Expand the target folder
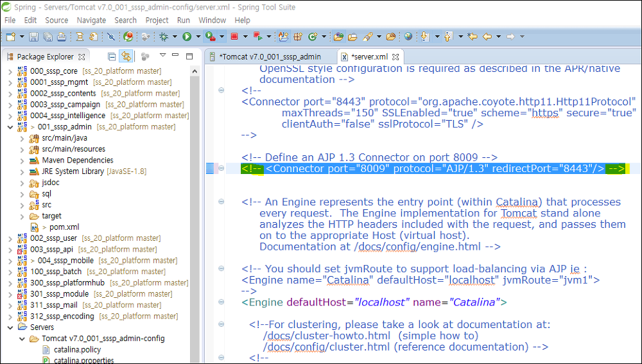 [x=22, y=216]
